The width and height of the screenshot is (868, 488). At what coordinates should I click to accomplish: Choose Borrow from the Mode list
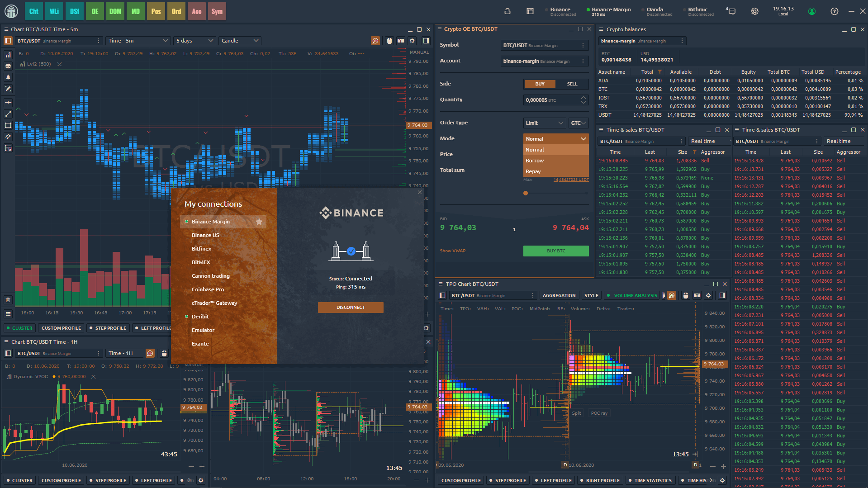556,161
